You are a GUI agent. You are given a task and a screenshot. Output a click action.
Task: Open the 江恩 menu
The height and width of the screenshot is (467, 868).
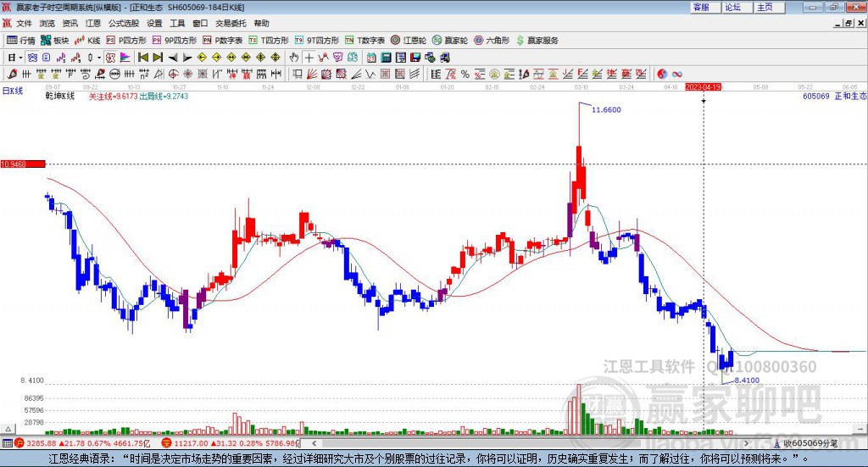click(93, 23)
